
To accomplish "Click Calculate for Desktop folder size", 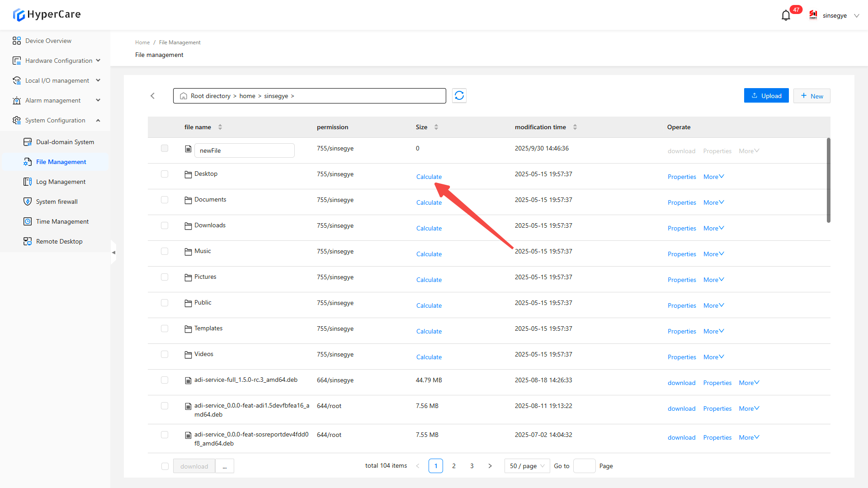I will (429, 177).
